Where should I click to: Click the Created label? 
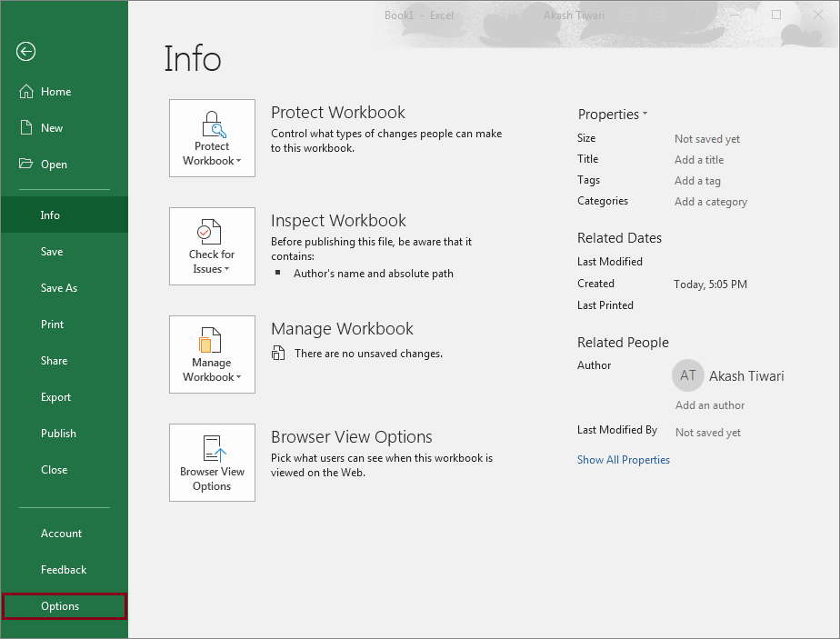click(595, 284)
